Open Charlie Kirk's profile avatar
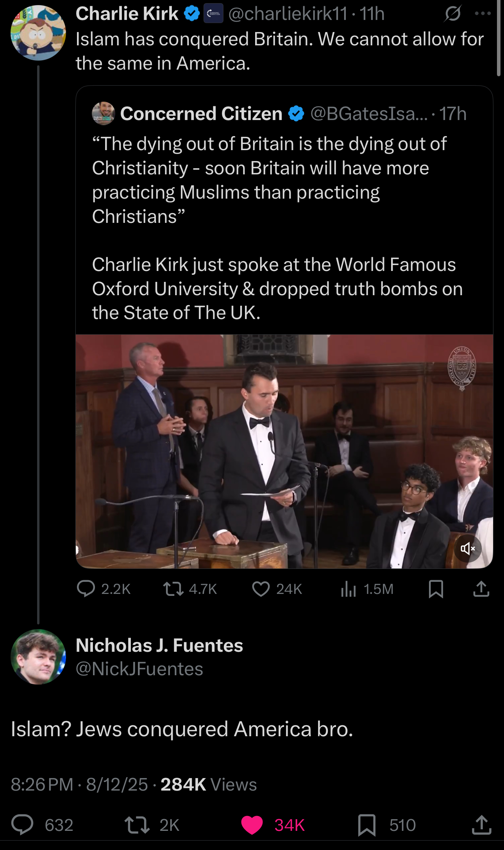The width and height of the screenshot is (504, 850). pyautogui.click(x=38, y=33)
